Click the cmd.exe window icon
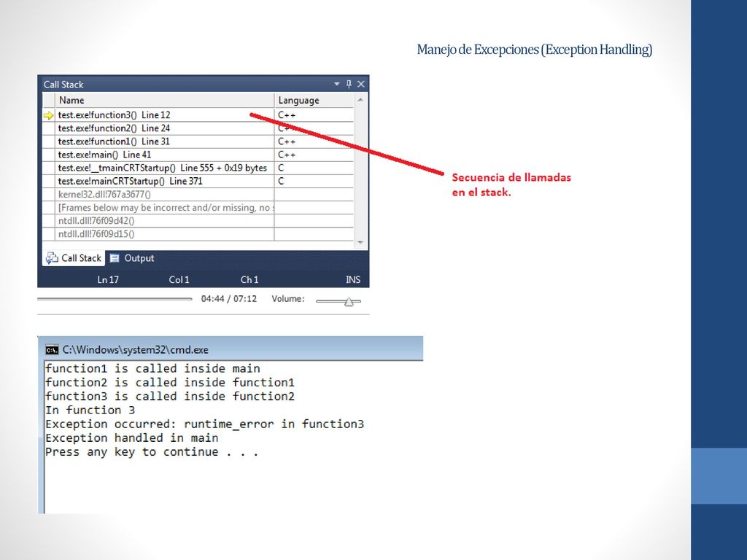Viewport: 747px width, 560px height. (x=52, y=350)
